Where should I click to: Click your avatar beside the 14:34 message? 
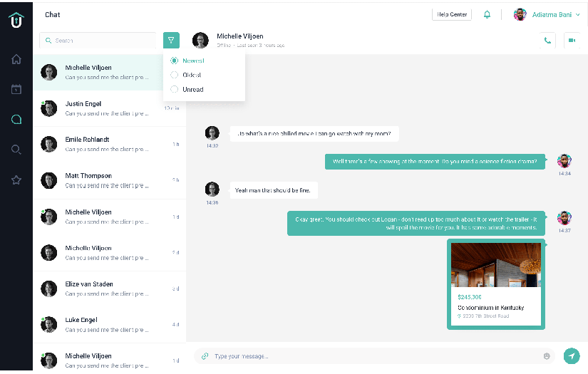pyautogui.click(x=564, y=161)
